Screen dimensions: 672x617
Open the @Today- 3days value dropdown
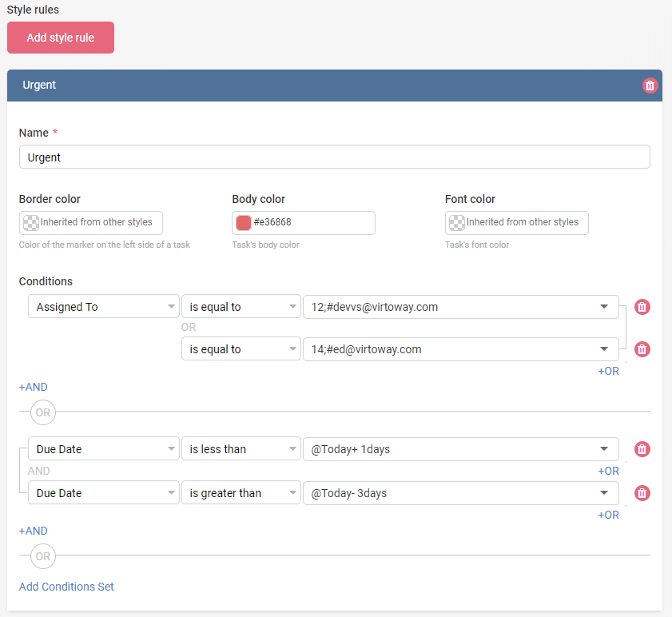[x=461, y=493]
